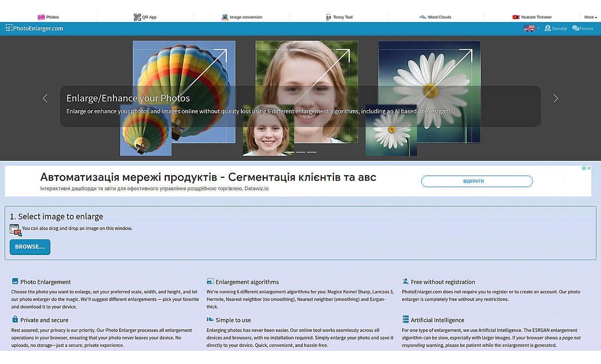Click the Photo Enlargement picture icon

tap(15, 281)
